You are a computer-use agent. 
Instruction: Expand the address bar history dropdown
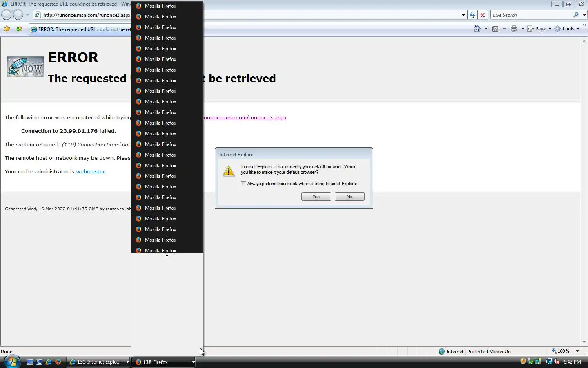pyautogui.click(x=463, y=15)
